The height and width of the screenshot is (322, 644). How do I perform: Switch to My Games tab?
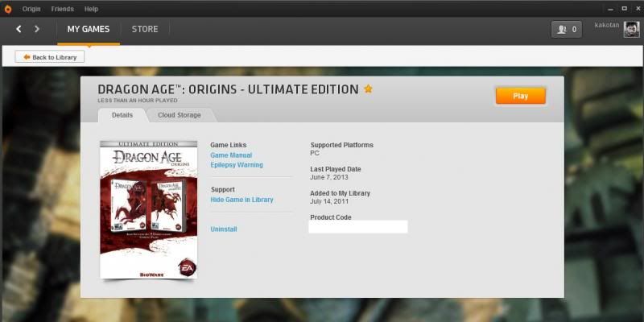(x=89, y=29)
